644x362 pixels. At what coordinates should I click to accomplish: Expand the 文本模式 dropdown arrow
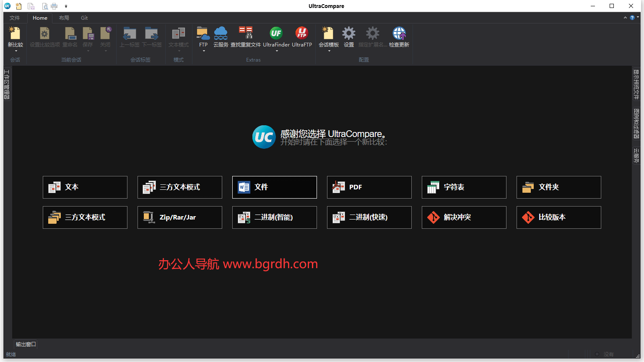pos(179,51)
